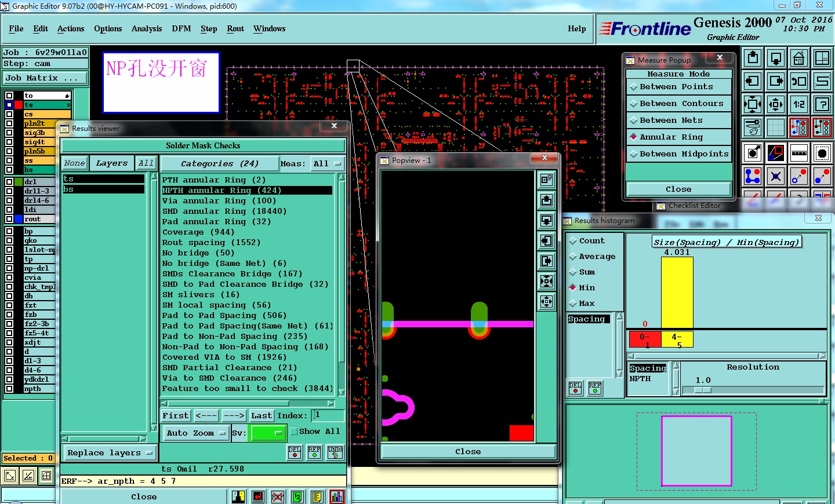Enable the Show All checkbox
Viewport: 835px width, 504px height.
(x=294, y=432)
